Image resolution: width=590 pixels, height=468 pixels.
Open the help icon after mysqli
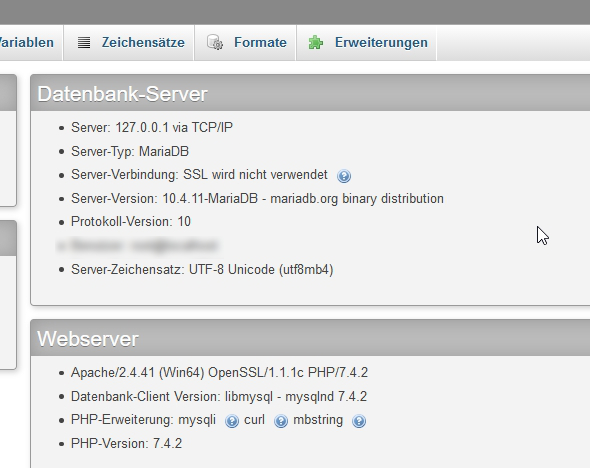point(232,421)
